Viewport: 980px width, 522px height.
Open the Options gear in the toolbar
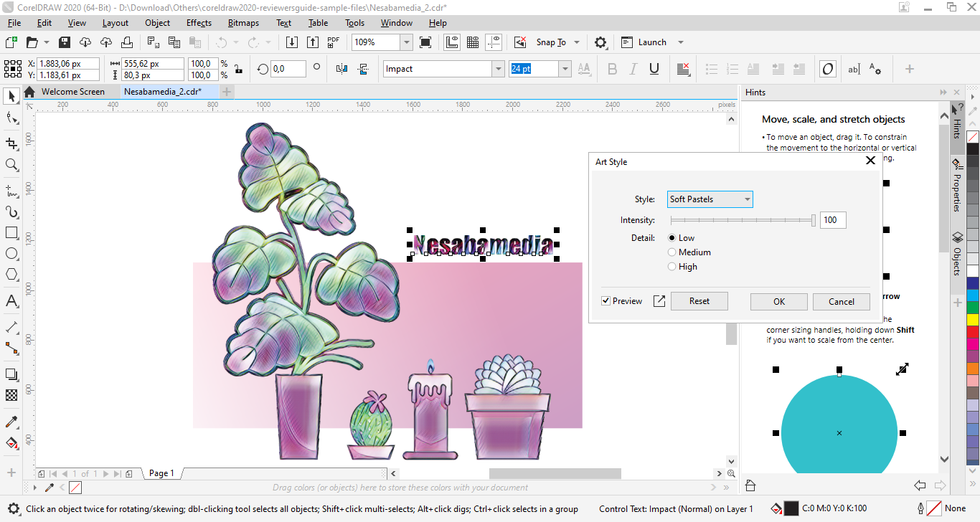point(601,42)
